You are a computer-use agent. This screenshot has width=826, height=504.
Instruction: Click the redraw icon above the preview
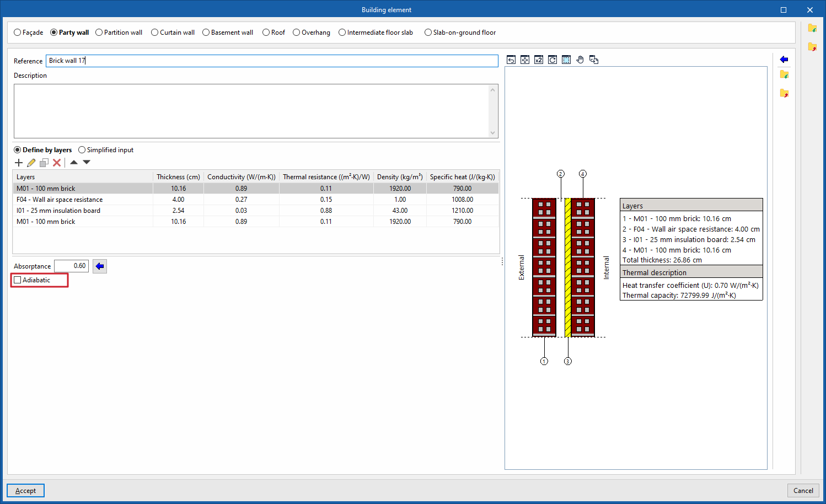coord(553,60)
